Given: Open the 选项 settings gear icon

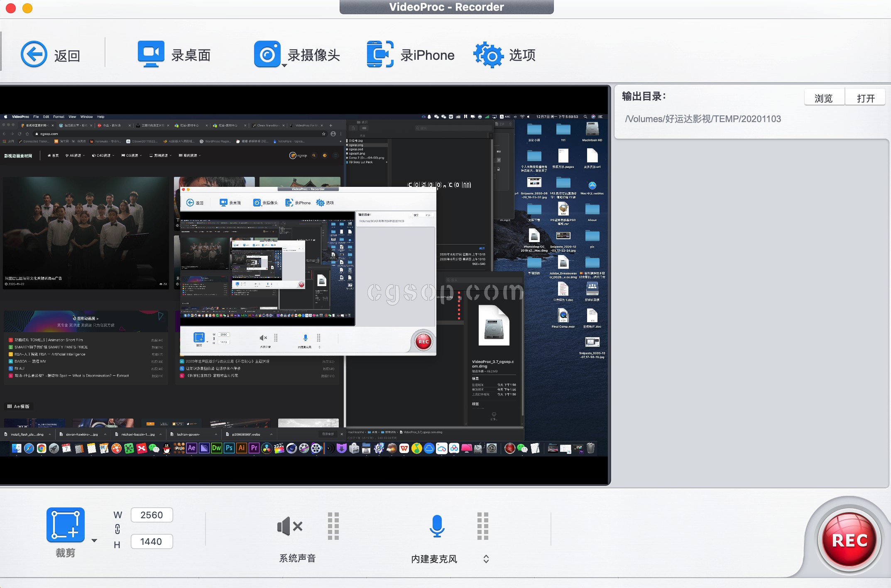Looking at the screenshot, I should click(x=489, y=54).
